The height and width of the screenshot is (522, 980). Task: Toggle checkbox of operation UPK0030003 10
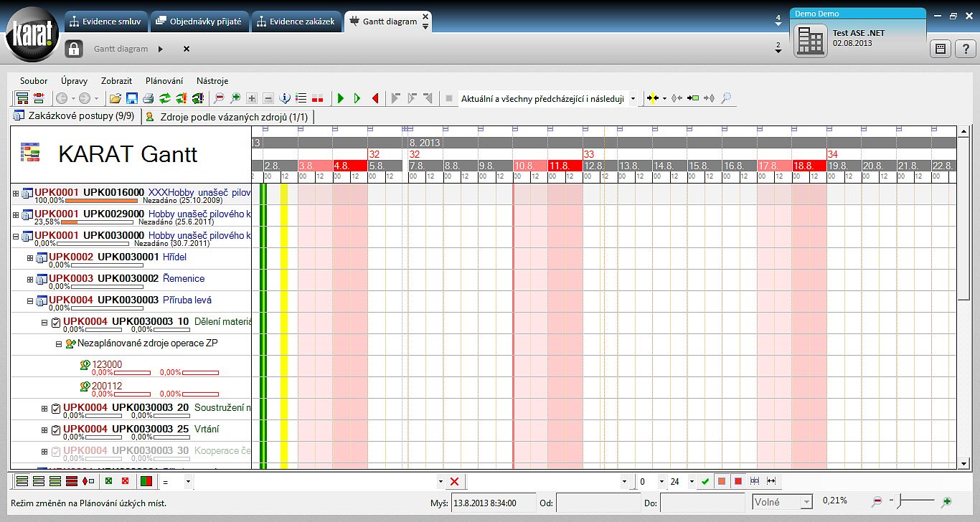pyautogui.click(x=56, y=323)
